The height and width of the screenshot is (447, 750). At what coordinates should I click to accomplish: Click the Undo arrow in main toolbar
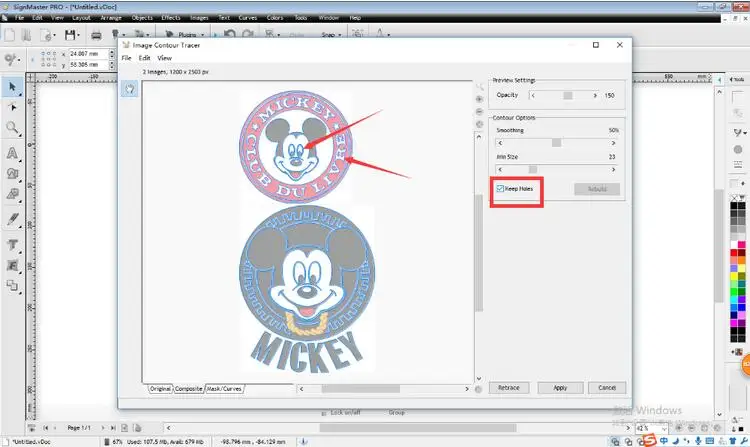coord(230,35)
